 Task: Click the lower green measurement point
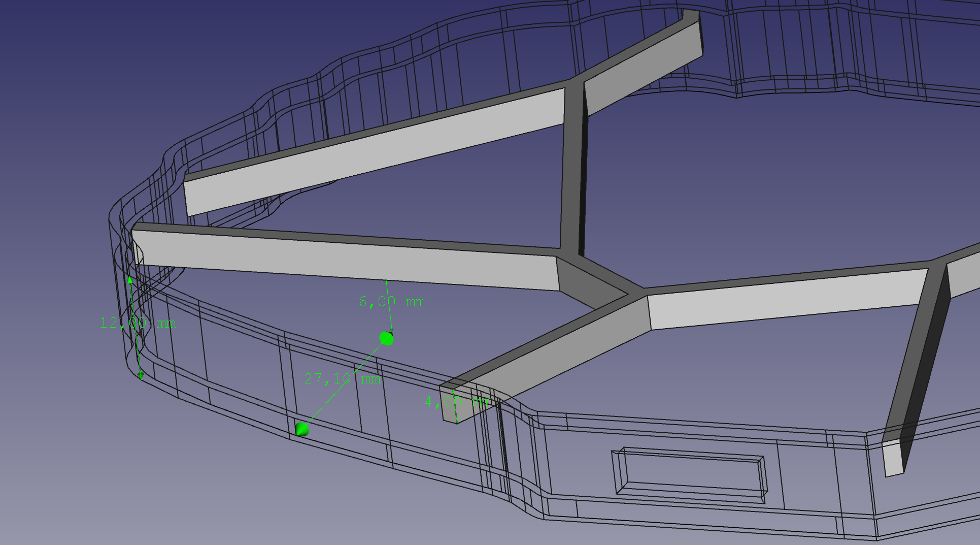[x=302, y=429]
